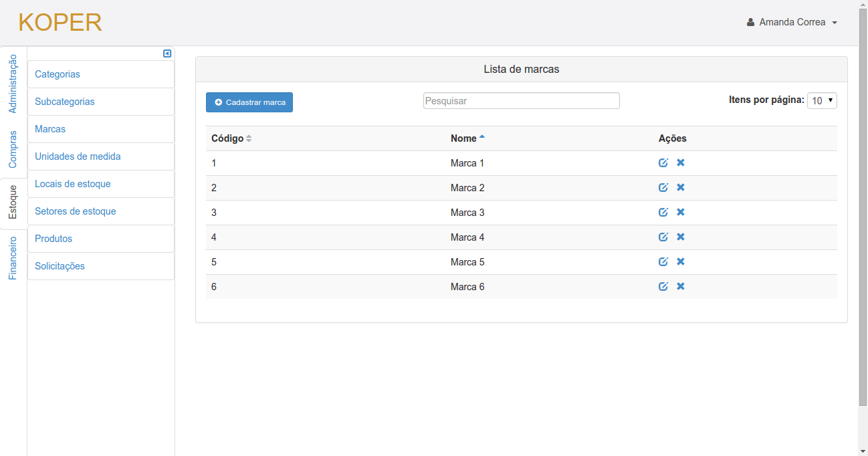This screenshot has height=456, width=868.
Task: Collapse the sidebar menu panel
Action: [167, 53]
